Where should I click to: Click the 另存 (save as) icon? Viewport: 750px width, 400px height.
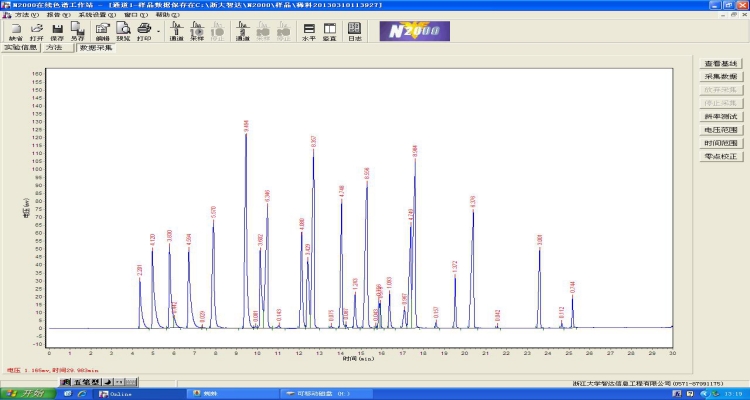click(77, 31)
